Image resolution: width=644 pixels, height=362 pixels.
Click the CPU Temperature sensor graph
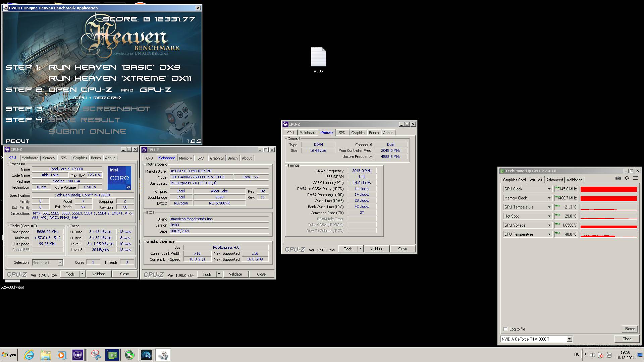608,234
